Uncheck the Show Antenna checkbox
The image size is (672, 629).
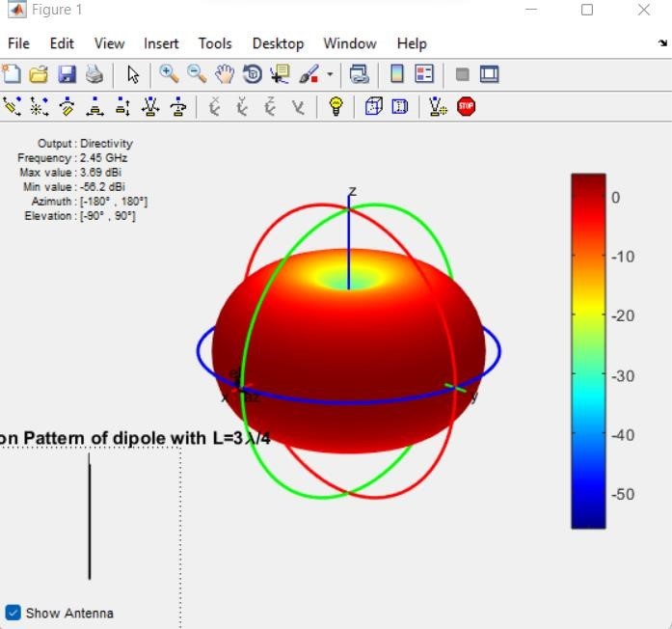coord(13,613)
